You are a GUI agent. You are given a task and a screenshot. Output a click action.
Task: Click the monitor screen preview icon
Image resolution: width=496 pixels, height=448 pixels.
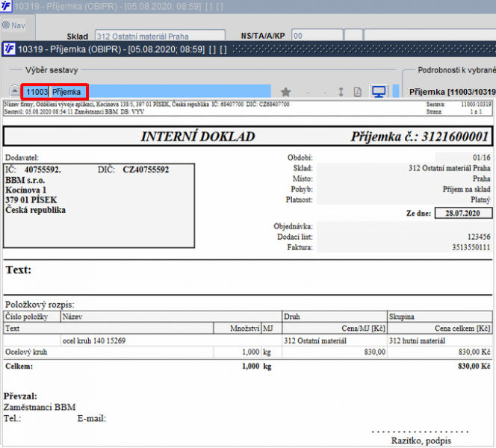click(379, 92)
